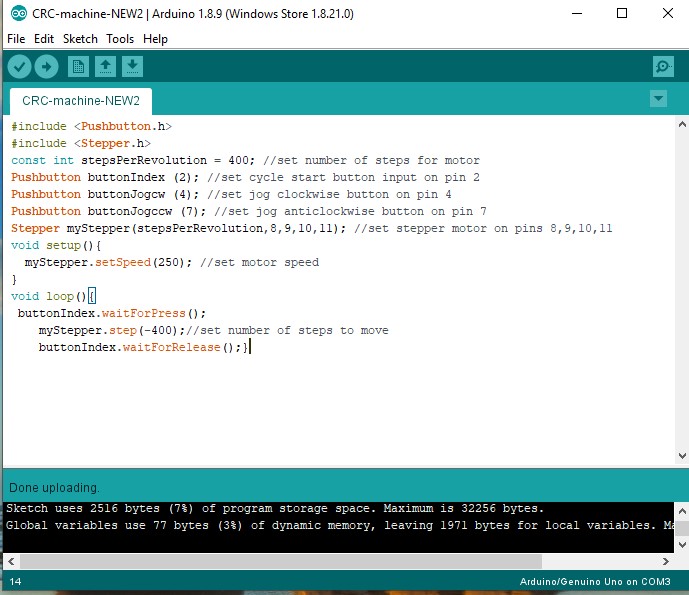Image resolution: width=689 pixels, height=595 pixels.
Task: Maximize the Arduino IDE window
Action: tap(621, 14)
